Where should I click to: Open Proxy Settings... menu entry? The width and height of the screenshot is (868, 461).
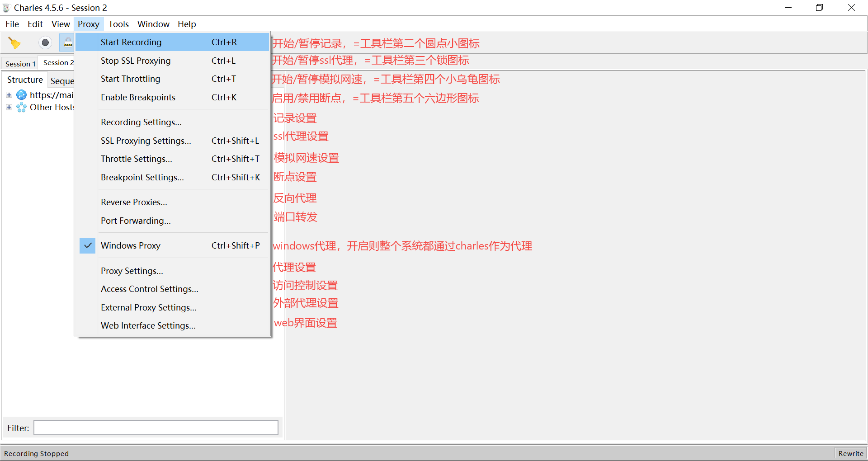click(x=172, y=271)
